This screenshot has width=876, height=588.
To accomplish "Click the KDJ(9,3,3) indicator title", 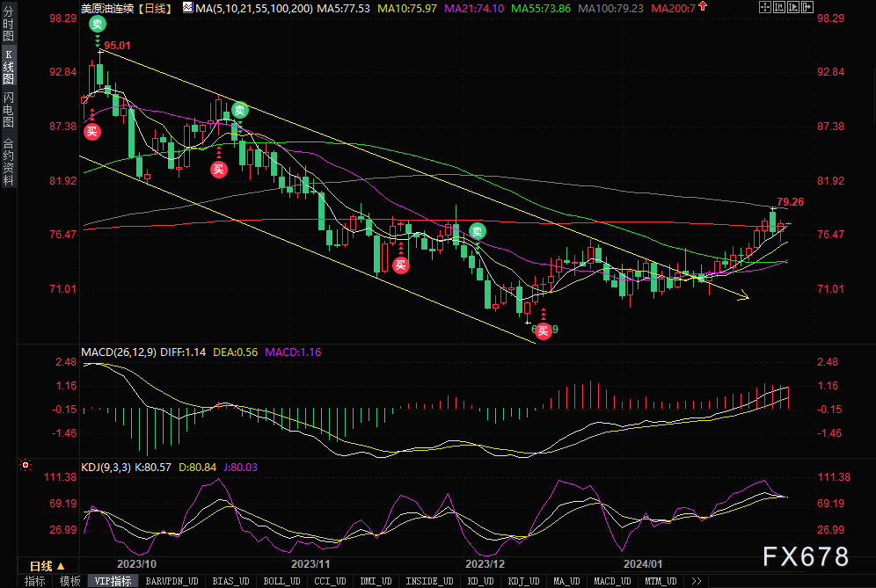I will coord(106,468).
